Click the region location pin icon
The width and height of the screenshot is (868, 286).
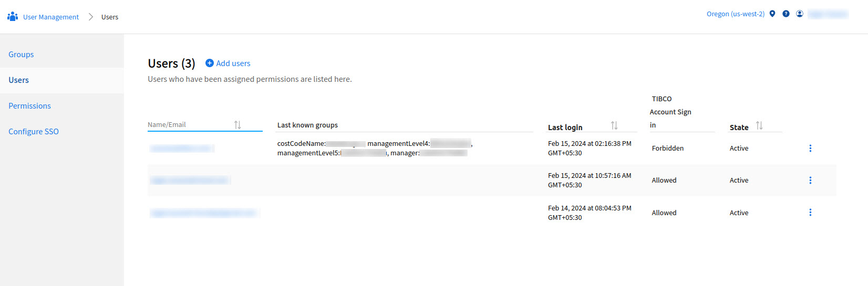pos(772,14)
